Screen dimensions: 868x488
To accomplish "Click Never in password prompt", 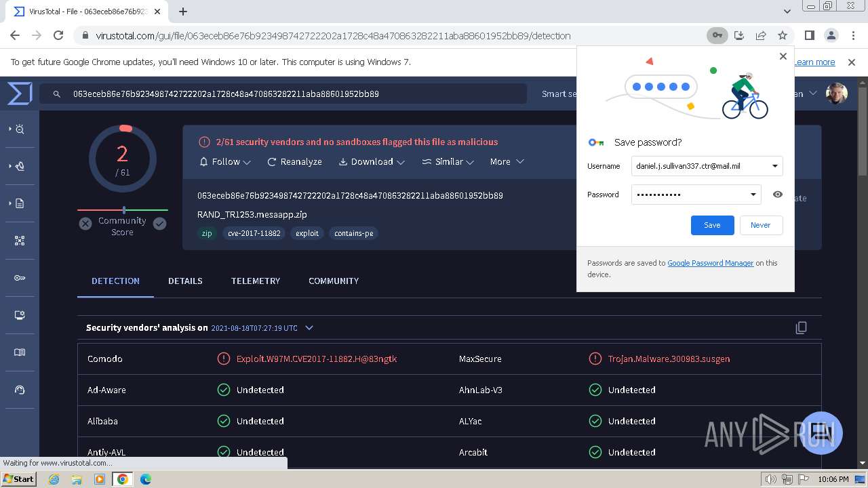I will point(760,225).
